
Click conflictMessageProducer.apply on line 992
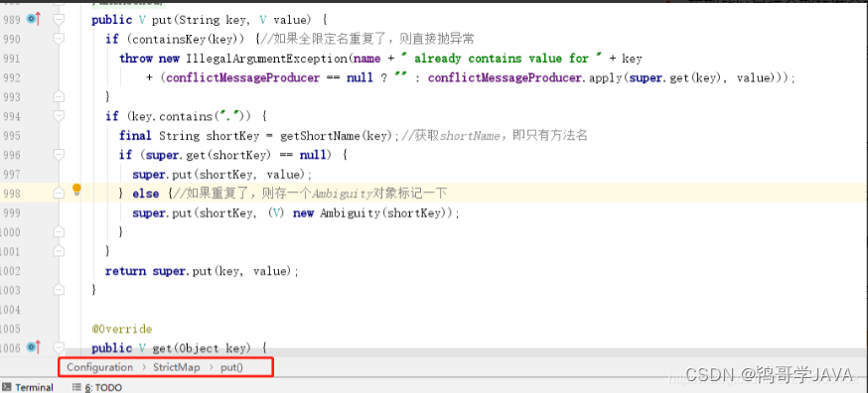tap(526, 77)
